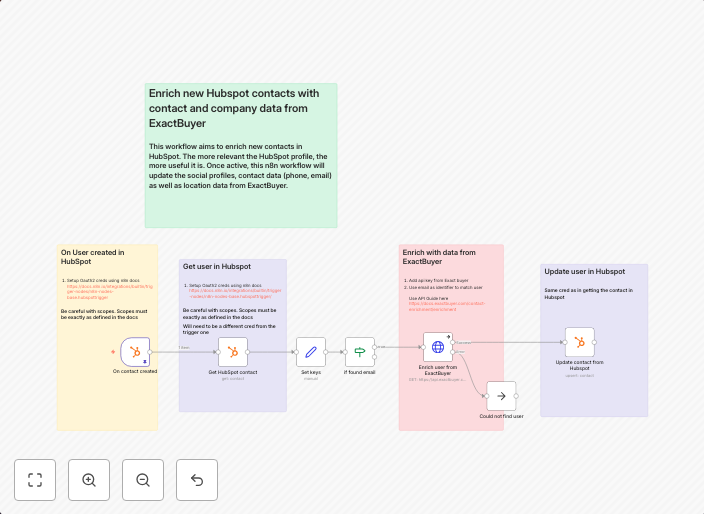This screenshot has height=514, width=704.
Task: Reset the canvas zoom level
Action: [197, 480]
